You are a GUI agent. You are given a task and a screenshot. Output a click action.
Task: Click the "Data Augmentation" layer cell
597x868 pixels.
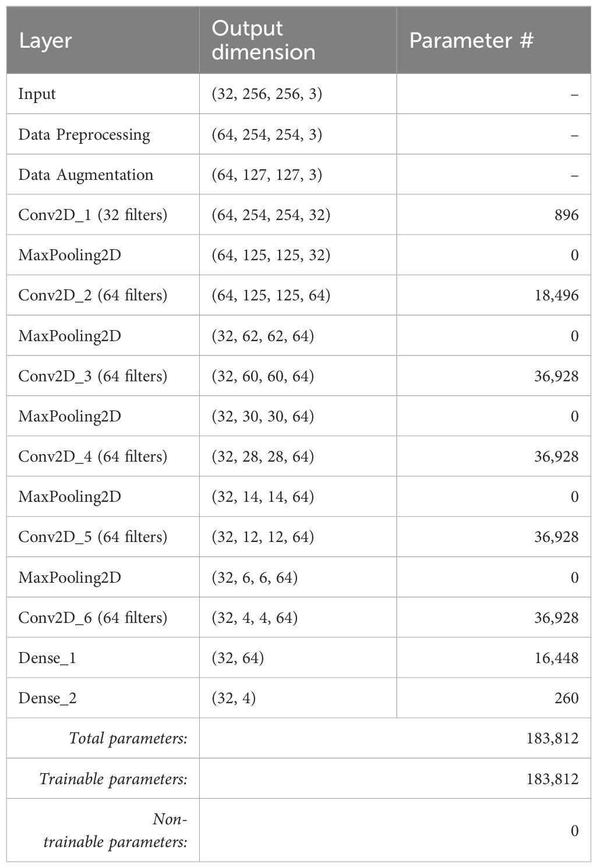point(86,175)
